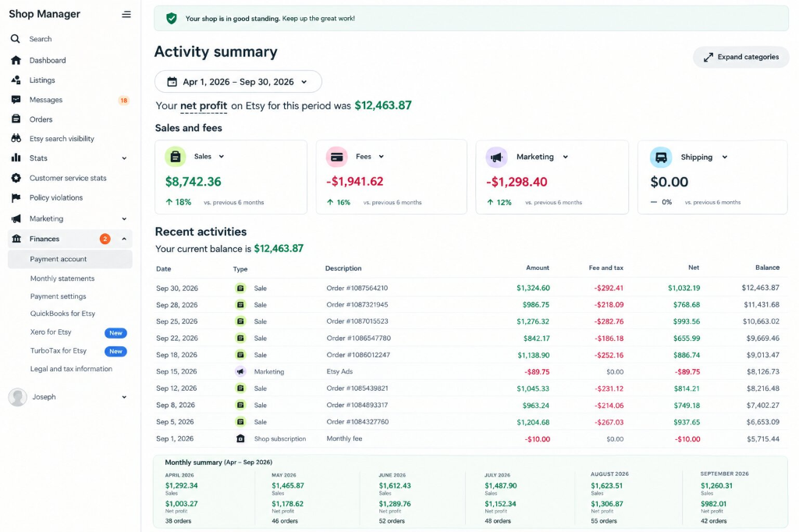
Task: Open Customer service stats link
Action: pyautogui.click(x=68, y=178)
